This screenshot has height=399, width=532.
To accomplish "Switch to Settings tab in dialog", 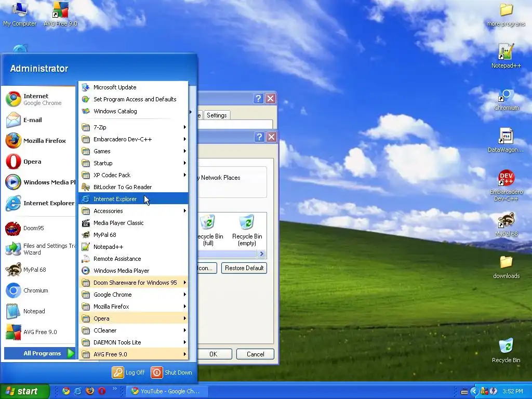I will [217, 115].
